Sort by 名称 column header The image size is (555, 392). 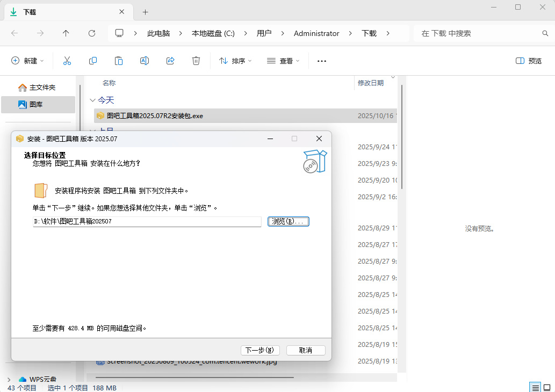coord(109,83)
